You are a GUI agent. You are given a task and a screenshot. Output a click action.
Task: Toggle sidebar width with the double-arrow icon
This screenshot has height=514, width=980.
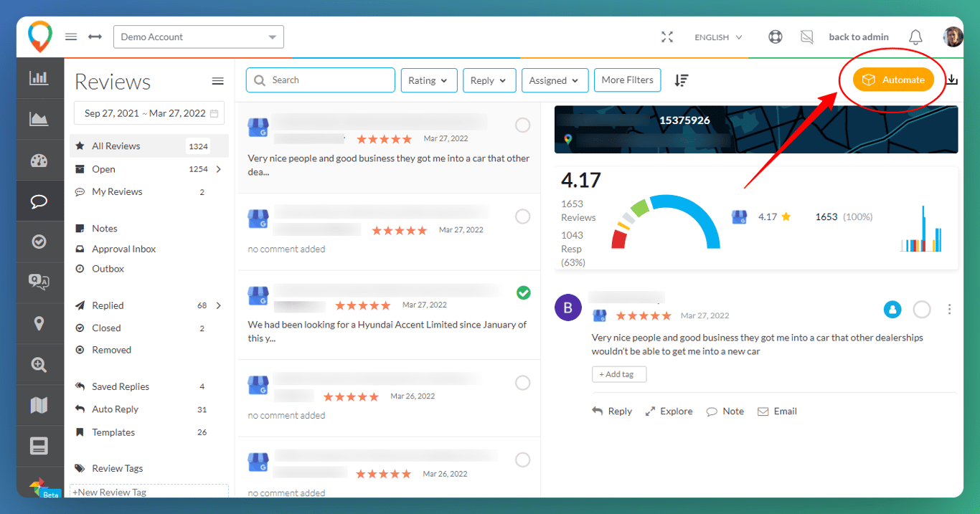(95, 37)
